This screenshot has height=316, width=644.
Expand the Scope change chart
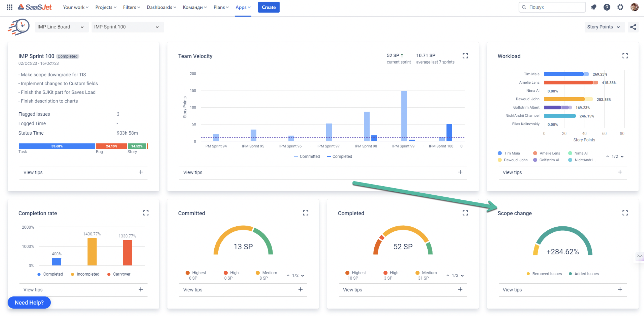(x=625, y=213)
